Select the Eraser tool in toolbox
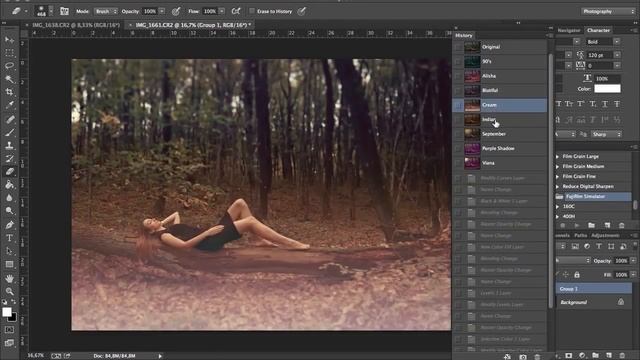 (x=9, y=171)
